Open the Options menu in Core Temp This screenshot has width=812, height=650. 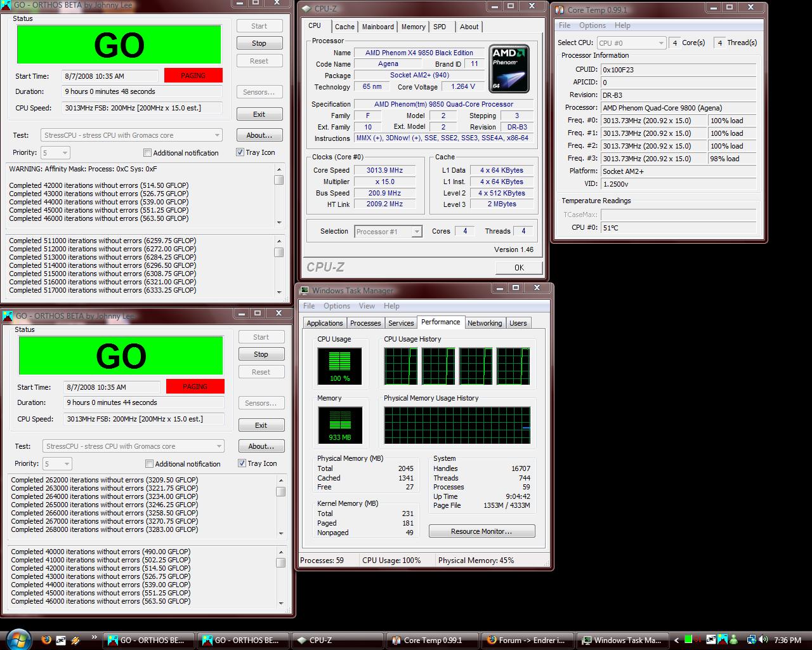coord(593,25)
